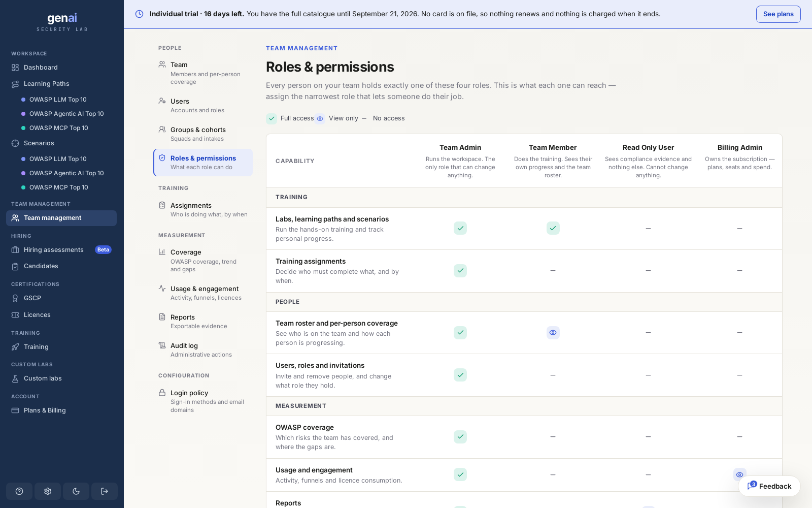Viewport: 812px width, 508px height.
Task: Click the Licences ticket icon
Action: (x=15, y=315)
